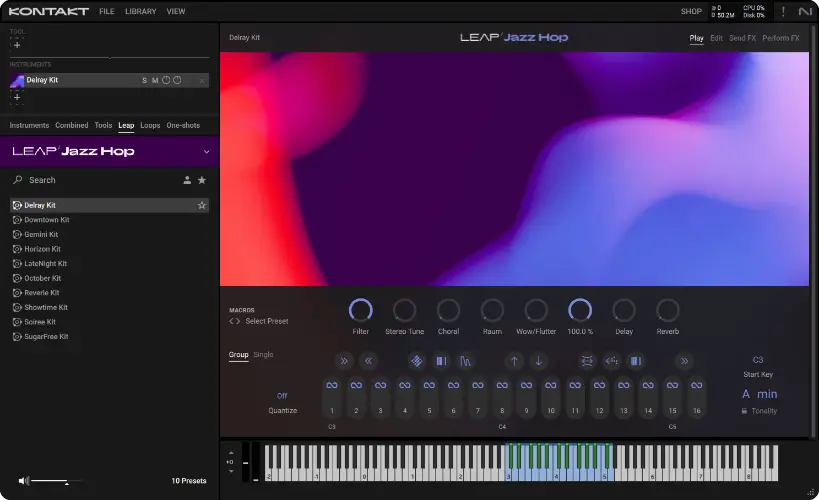
Task: Toggle loop mode on pad 1
Action: (332, 386)
